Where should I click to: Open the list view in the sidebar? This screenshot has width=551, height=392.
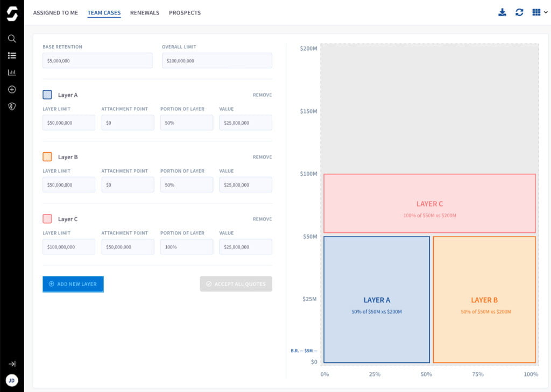tap(12, 55)
